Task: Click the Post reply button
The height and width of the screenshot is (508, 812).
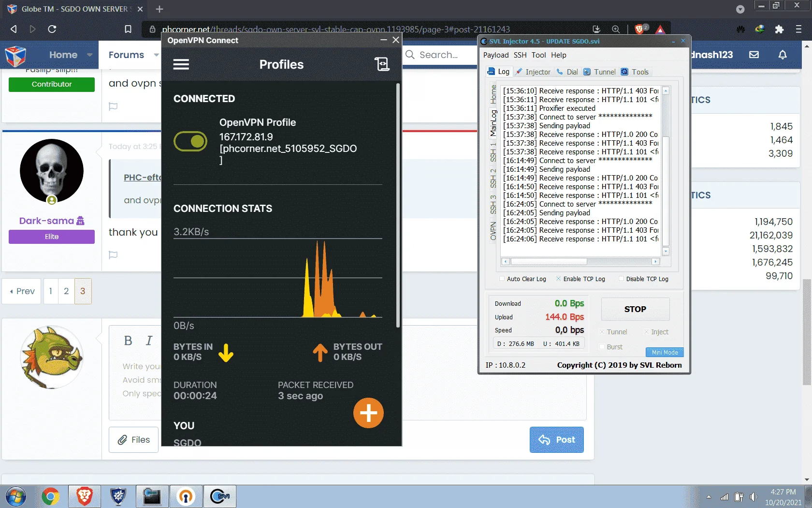Action: pos(556,440)
